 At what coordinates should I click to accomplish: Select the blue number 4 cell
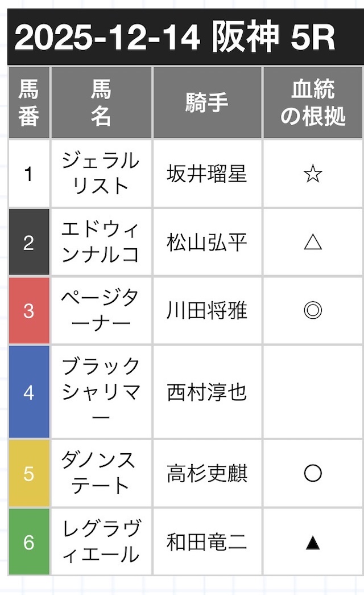pos(29,392)
